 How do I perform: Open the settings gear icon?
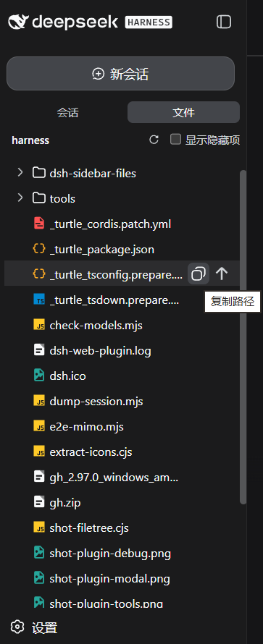pos(17,627)
